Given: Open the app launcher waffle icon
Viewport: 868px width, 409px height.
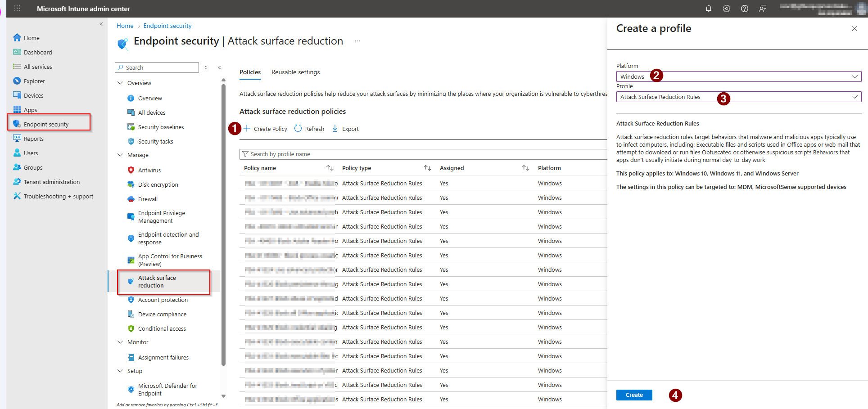Looking at the screenshot, I should pyautogui.click(x=17, y=8).
